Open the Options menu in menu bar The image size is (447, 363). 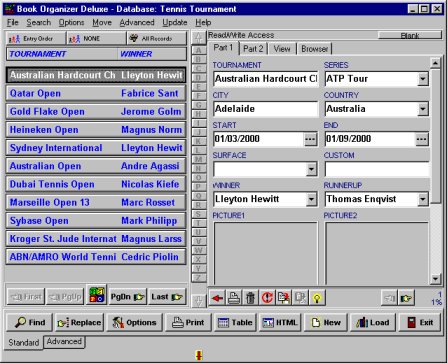tap(71, 23)
